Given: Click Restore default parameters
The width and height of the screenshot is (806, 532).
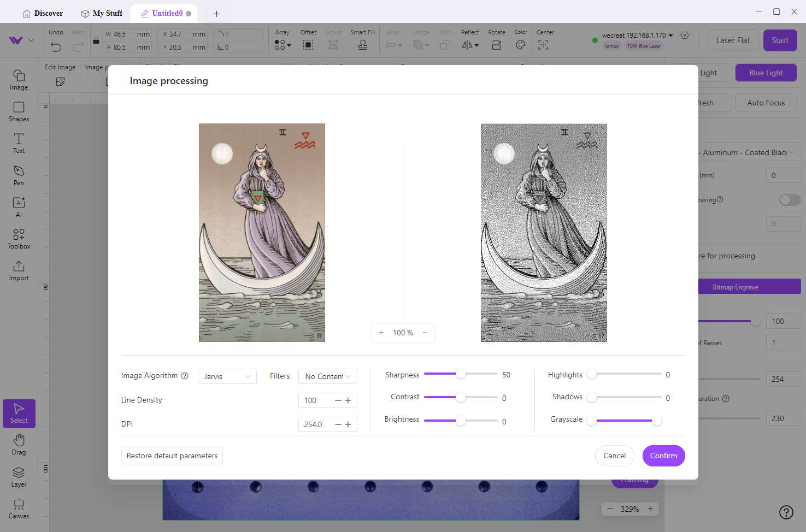Looking at the screenshot, I should point(172,456).
